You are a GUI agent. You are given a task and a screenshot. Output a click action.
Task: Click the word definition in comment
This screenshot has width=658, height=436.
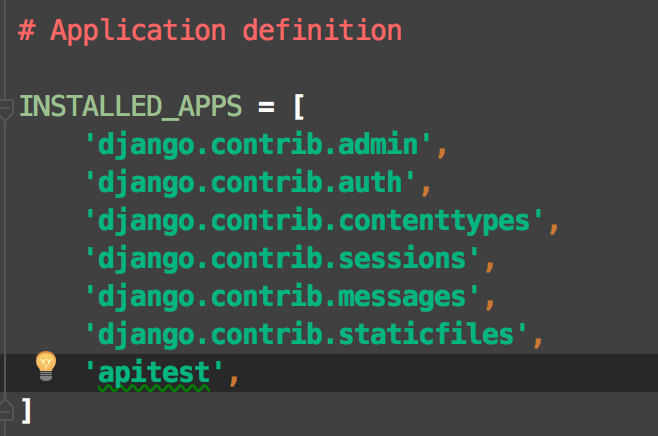322,30
